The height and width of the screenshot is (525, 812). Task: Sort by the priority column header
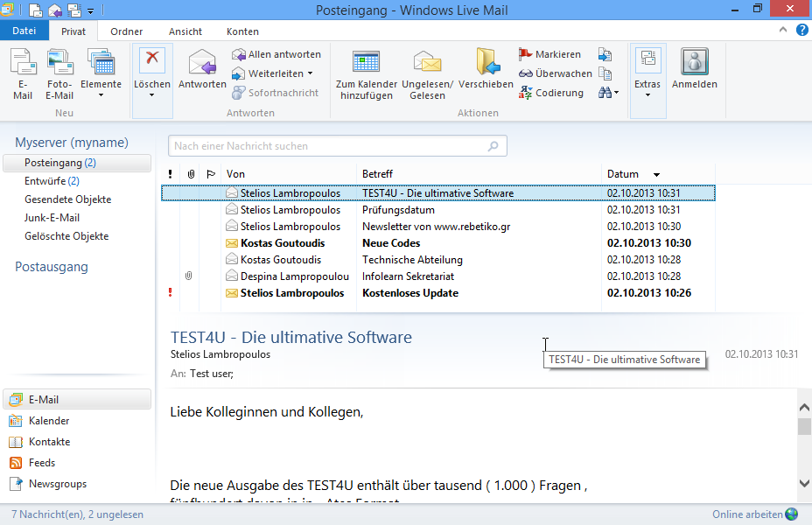[x=170, y=174]
